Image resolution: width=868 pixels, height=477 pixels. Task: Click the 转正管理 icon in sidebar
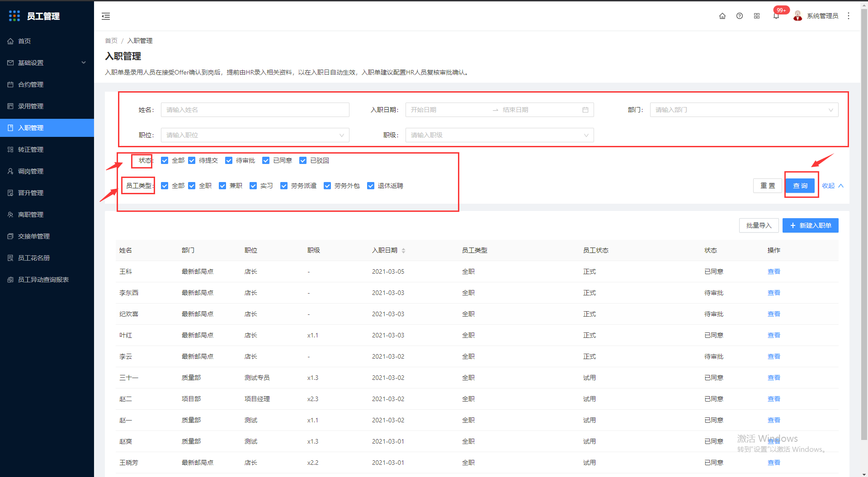click(10, 150)
